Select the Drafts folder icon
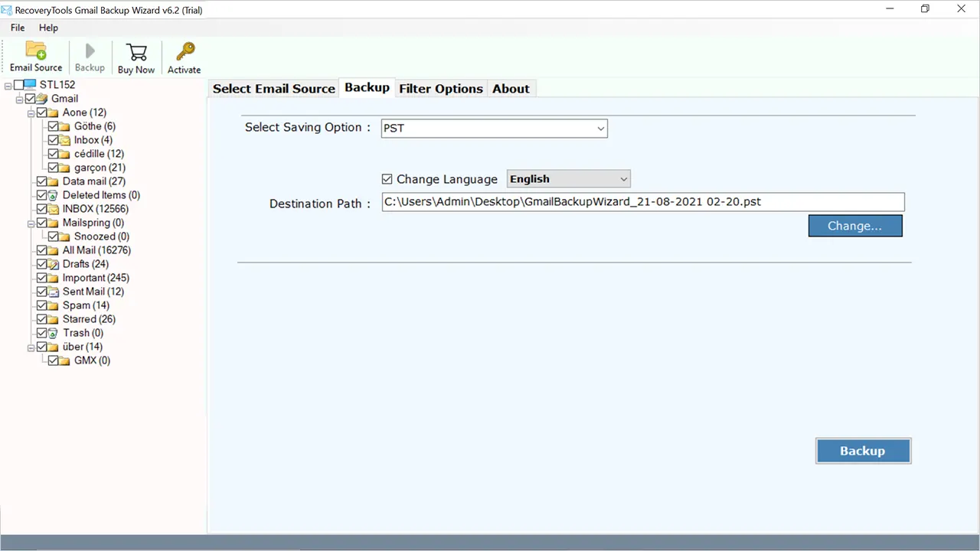The height and width of the screenshot is (551, 980). (54, 264)
